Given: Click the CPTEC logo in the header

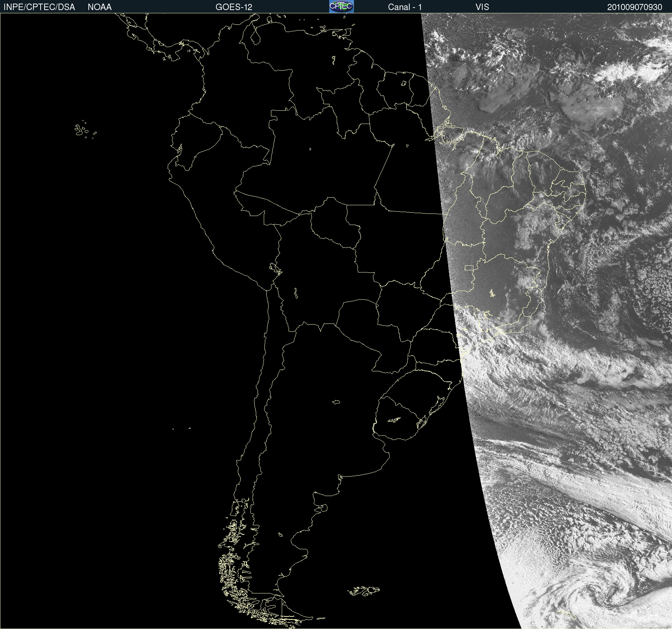Looking at the screenshot, I should 341,6.
